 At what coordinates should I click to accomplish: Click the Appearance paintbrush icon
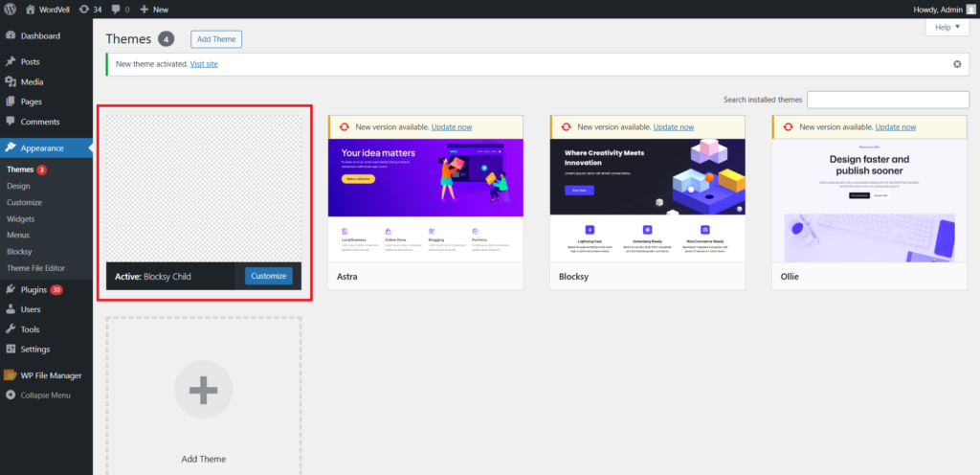tap(10, 148)
